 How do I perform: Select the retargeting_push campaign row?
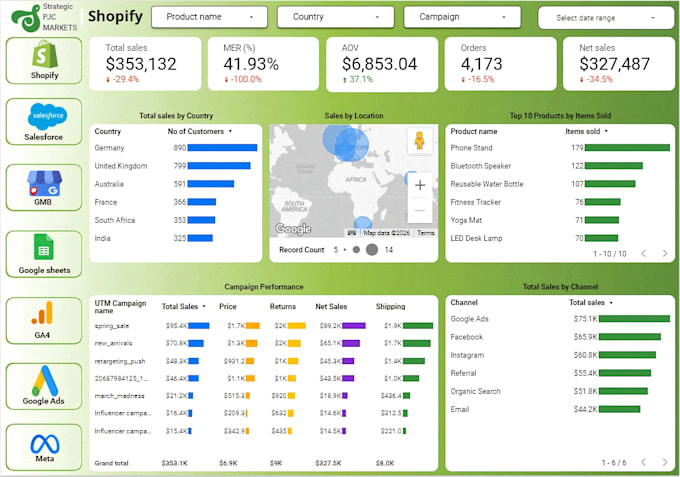click(x=264, y=361)
